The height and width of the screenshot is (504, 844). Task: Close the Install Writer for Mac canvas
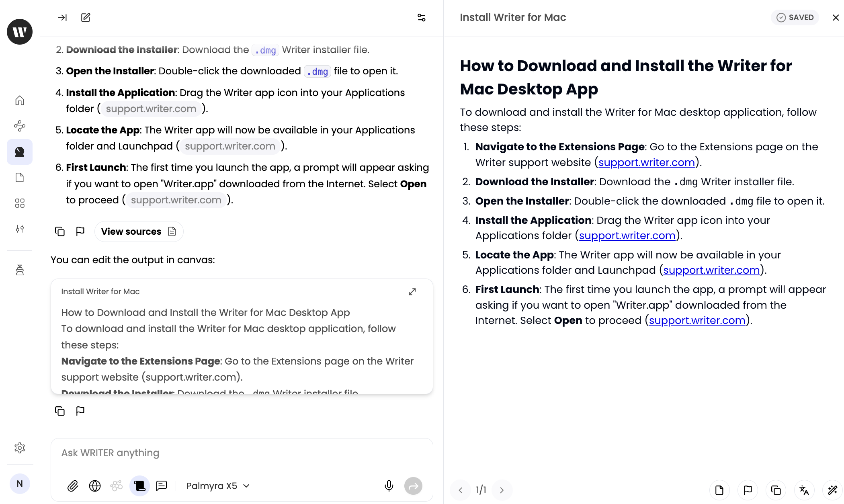click(x=836, y=17)
